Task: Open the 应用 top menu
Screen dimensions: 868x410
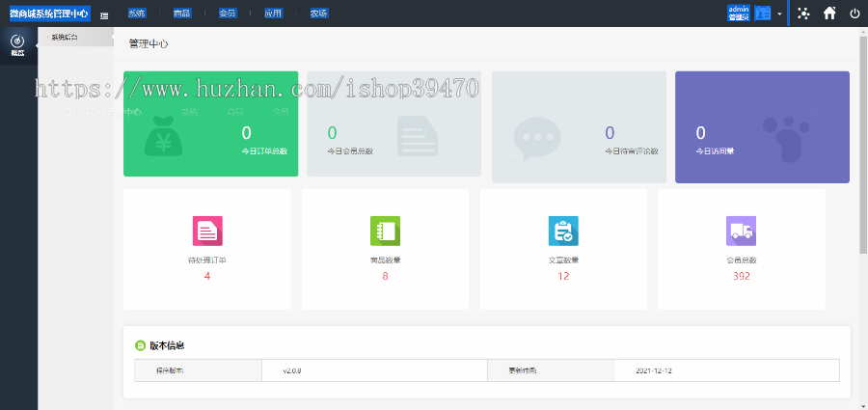Action: (x=274, y=14)
